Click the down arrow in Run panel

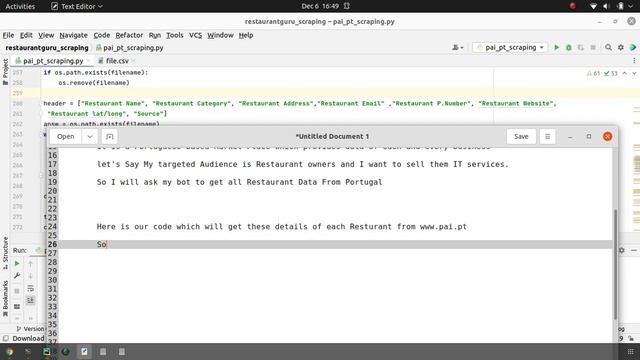[x=30, y=276]
